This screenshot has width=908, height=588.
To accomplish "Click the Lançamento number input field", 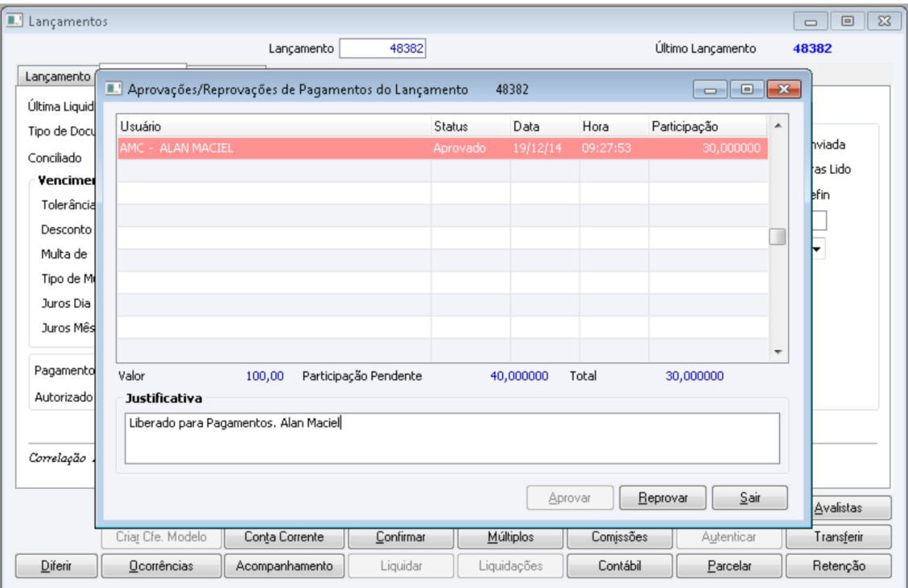I will (x=383, y=48).
